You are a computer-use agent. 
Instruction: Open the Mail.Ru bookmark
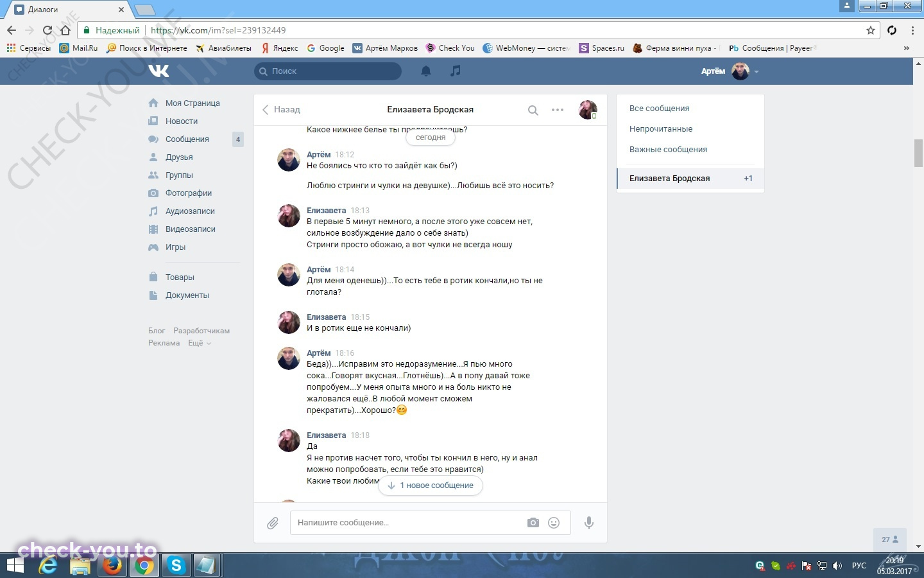pos(78,48)
